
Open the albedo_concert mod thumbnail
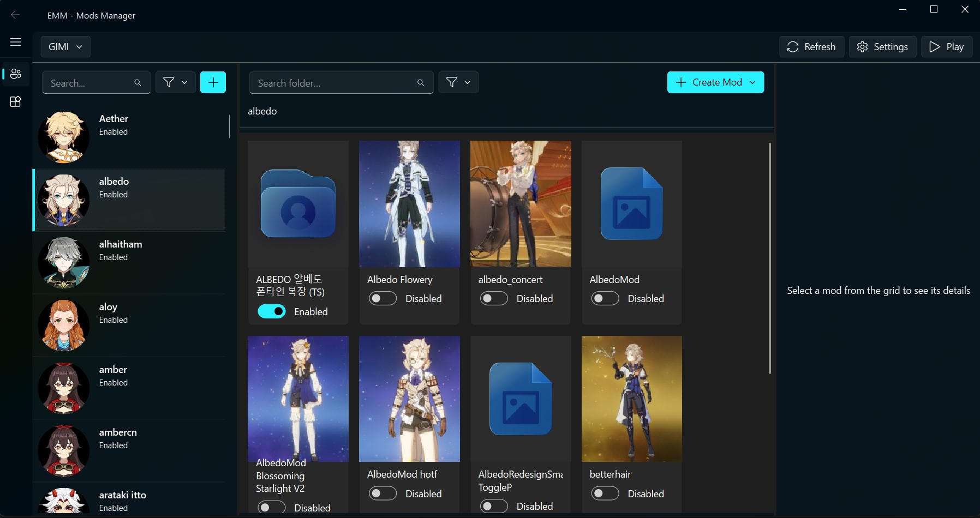[x=520, y=204]
